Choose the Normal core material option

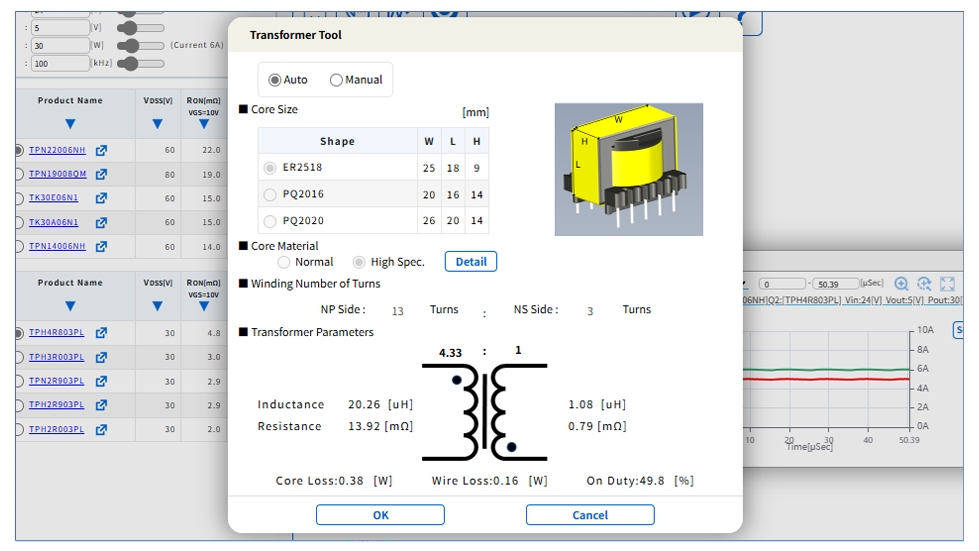pos(284,262)
